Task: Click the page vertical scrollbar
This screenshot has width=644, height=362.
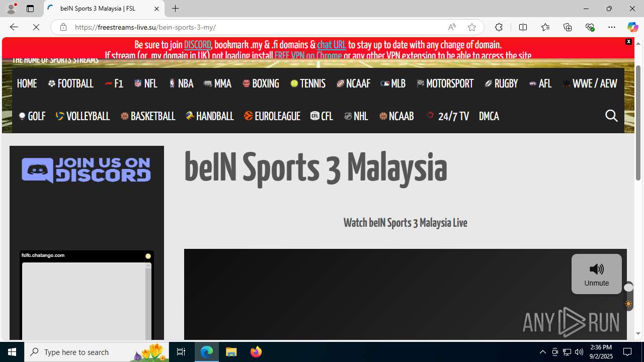Action: point(638,123)
